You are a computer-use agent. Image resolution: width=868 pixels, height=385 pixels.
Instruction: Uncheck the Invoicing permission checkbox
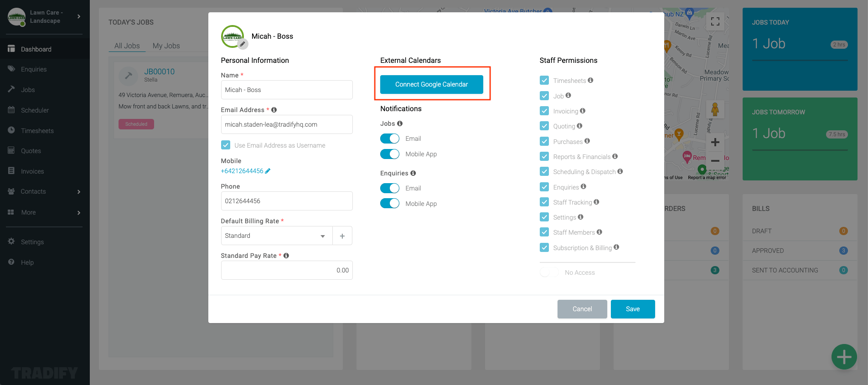pos(544,111)
